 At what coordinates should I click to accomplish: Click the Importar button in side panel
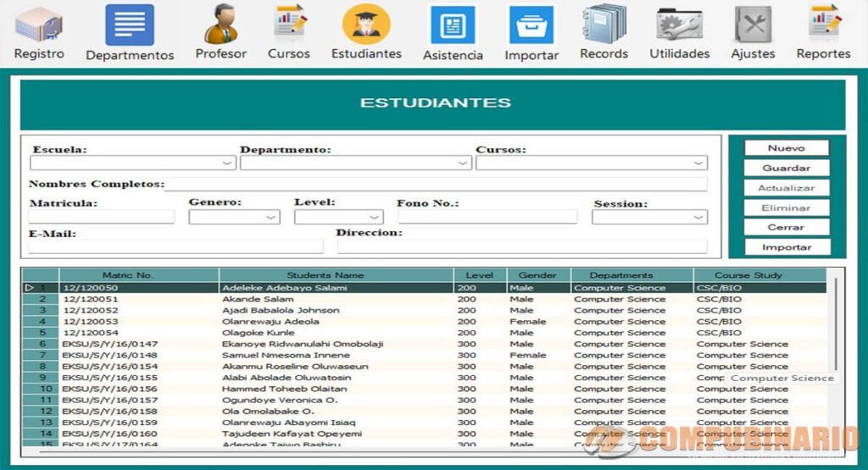click(x=787, y=247)
